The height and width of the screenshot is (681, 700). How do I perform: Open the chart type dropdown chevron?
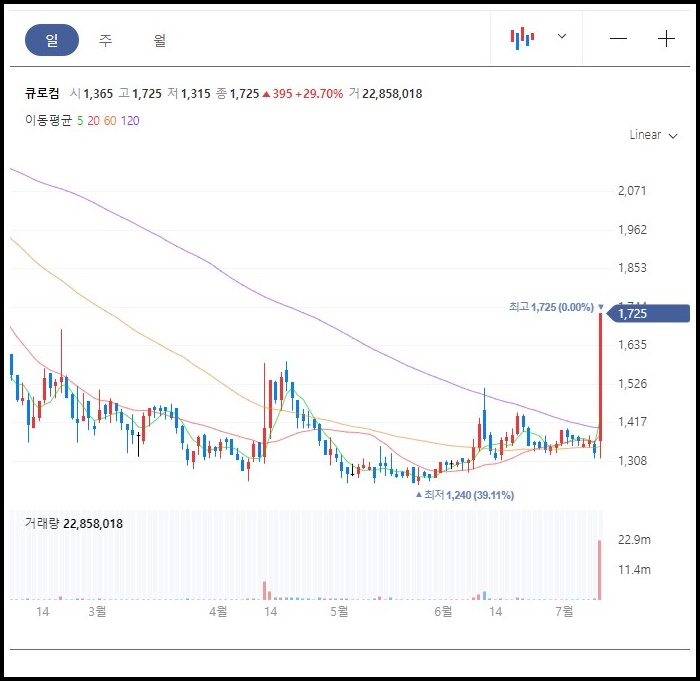pyautogui.click(x=562, y=36)
